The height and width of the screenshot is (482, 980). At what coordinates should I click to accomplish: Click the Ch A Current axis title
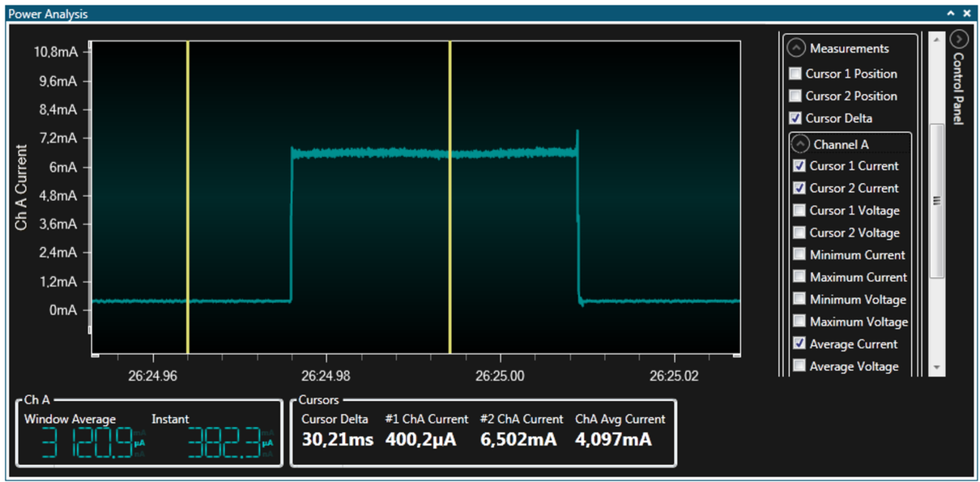[22, 187]
